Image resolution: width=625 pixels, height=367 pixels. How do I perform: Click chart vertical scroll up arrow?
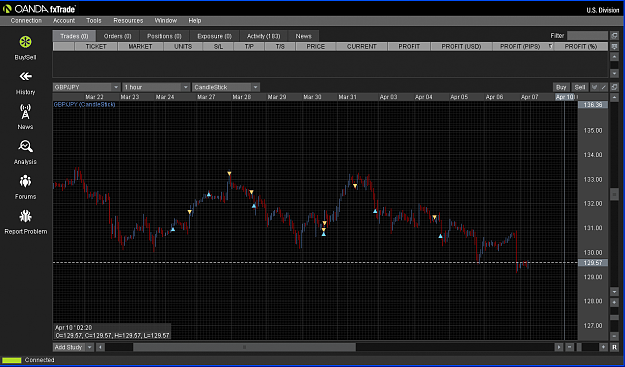click(x=614, y=97)
